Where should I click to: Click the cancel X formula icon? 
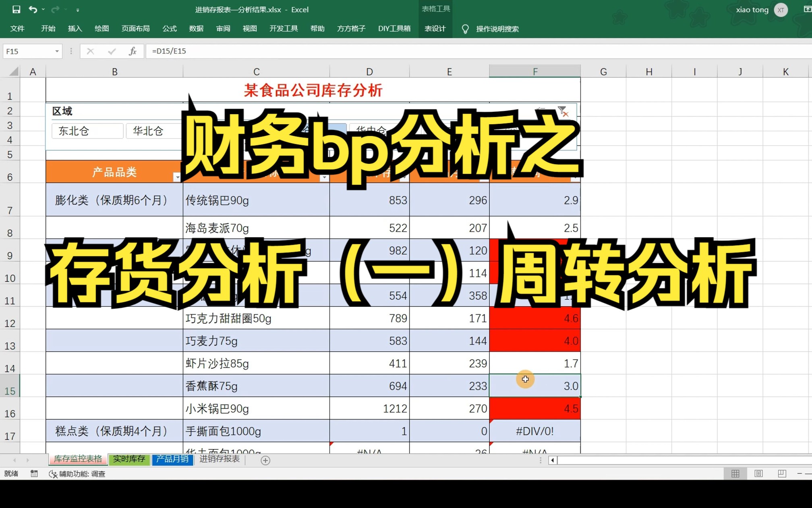90,51
